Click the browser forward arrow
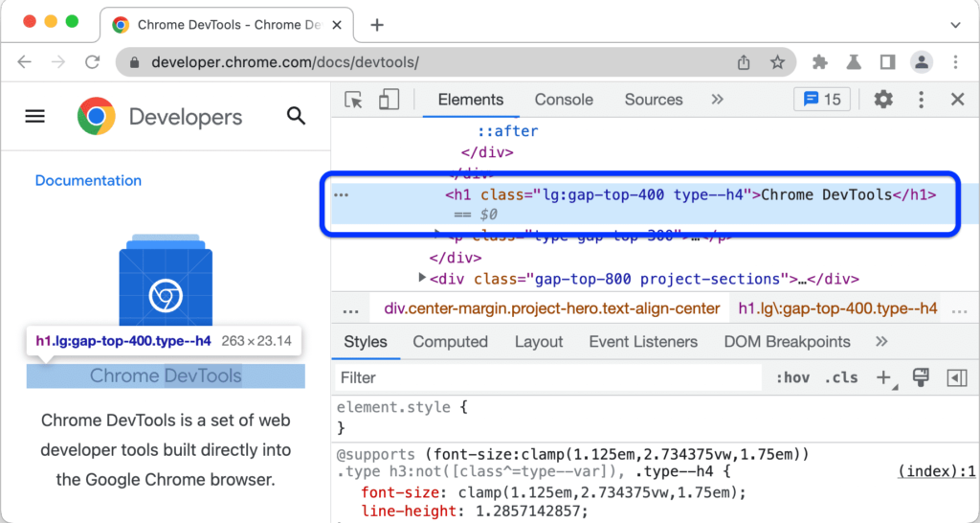The width and height of the screenshot is (980, 523). pyautogui.click(x=58, y=62)
